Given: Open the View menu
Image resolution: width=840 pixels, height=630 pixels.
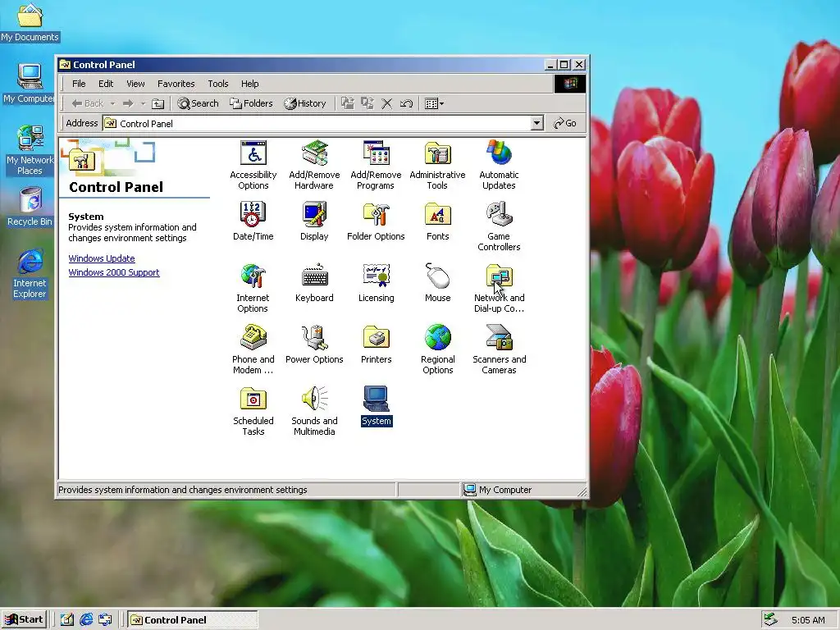Looking at the screenshot, I should click(x=135, y=84).
